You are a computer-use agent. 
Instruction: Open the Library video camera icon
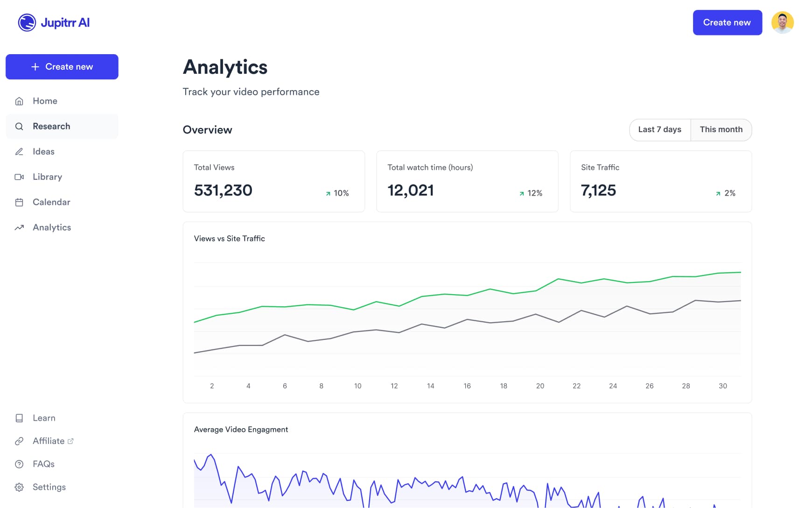(19, 176)
